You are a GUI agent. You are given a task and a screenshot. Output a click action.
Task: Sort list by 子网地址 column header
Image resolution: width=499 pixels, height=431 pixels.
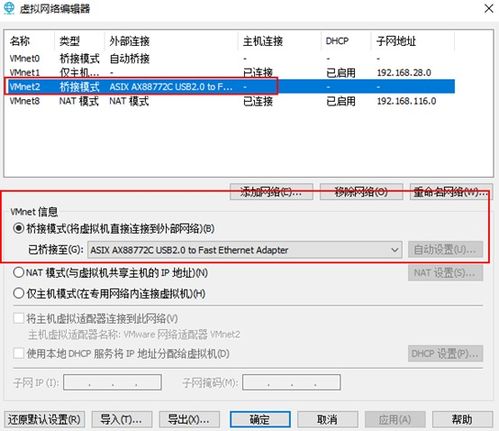coord(413,41)
